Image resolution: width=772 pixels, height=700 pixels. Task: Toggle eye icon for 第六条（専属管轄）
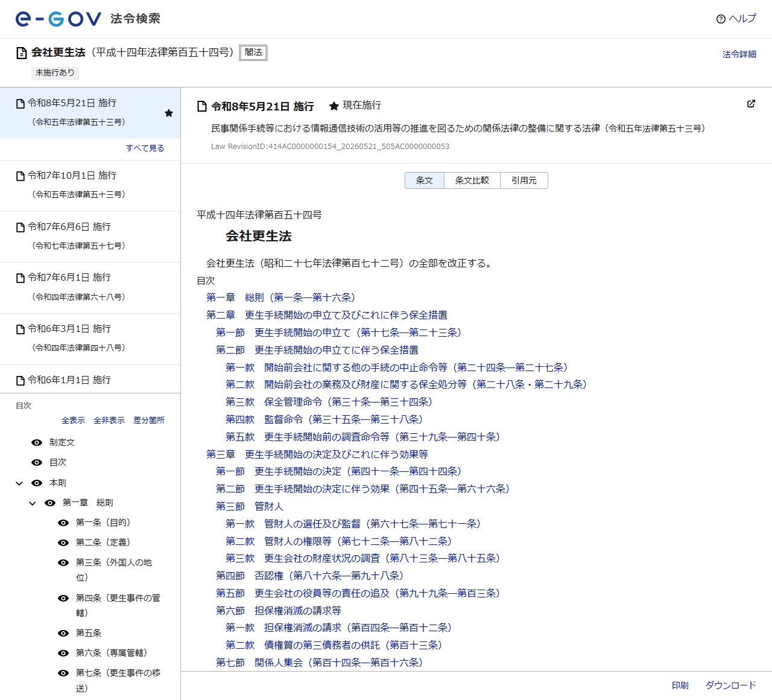(x=63, y=653)
